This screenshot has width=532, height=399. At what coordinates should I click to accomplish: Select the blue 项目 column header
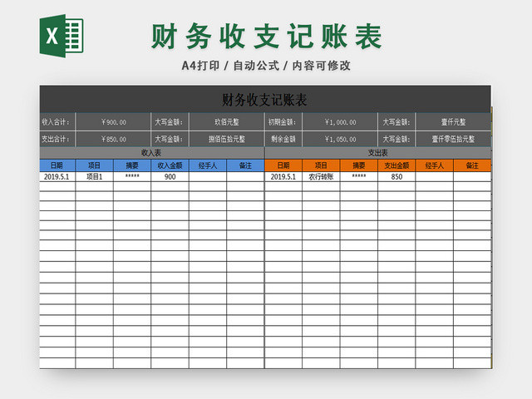coord(94,165)
